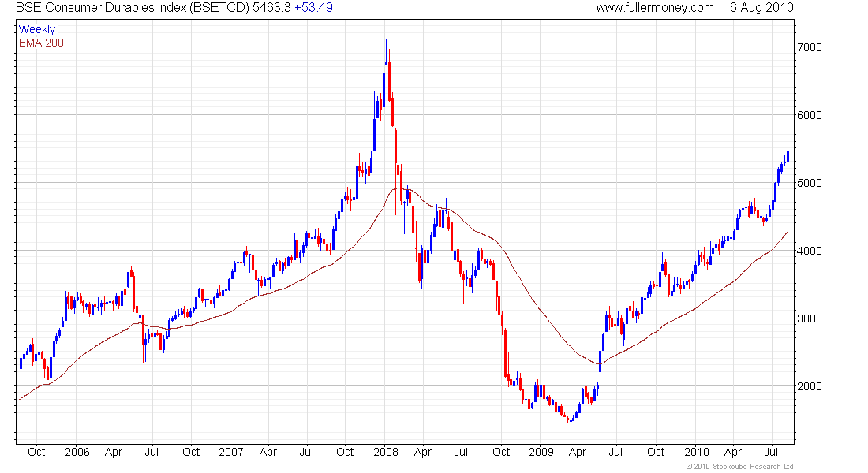The image size is (868, 473).
Task: Click the chart title 'BSE Consumer Durables Index (BSETCD)'
Action: click(x=133, y=8)
